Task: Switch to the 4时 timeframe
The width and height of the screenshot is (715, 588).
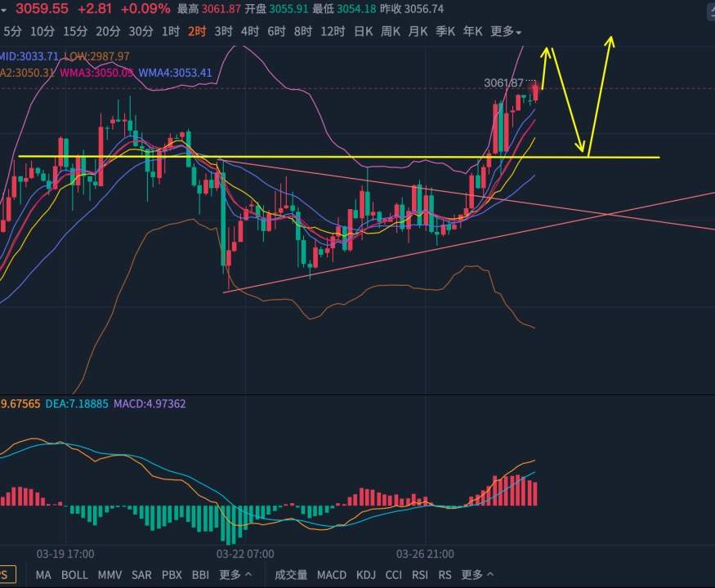Action: 250,31
